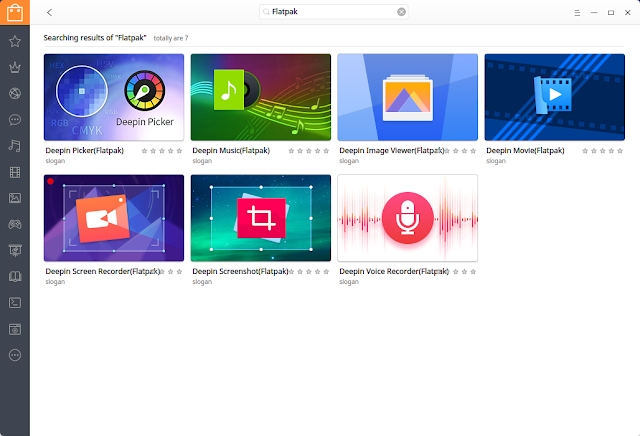Click the Searching results of "Flatpak" heading
Viewport: 640px width, 436px height.
[95, 38]
